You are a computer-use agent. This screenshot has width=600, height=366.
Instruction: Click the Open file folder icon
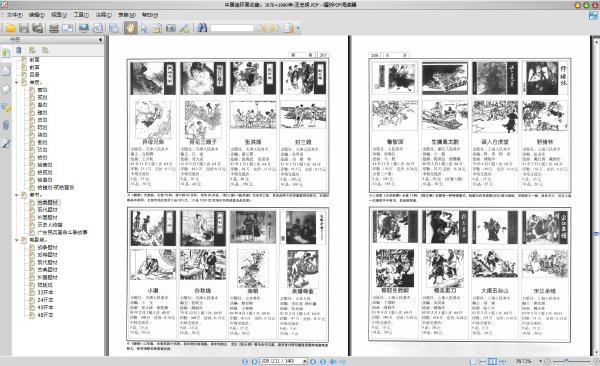[x=11, y=28]
